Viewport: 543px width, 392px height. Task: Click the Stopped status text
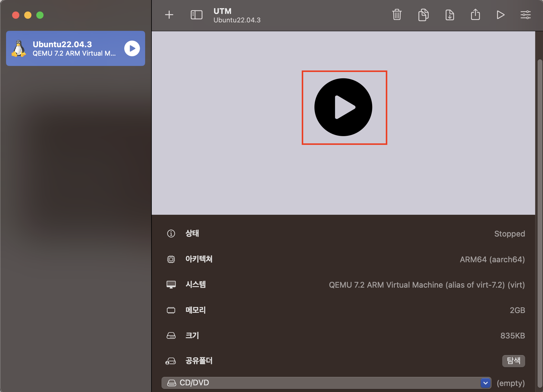point(509,234)
